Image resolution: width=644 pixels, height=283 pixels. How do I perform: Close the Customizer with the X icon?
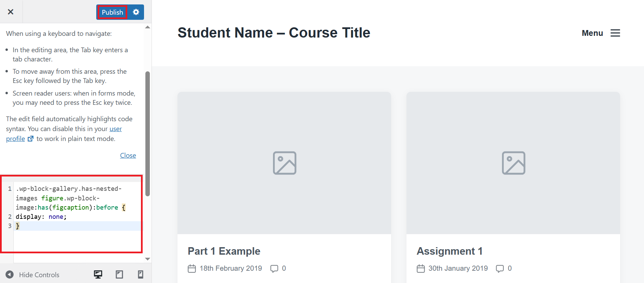(x=11, y=12)
